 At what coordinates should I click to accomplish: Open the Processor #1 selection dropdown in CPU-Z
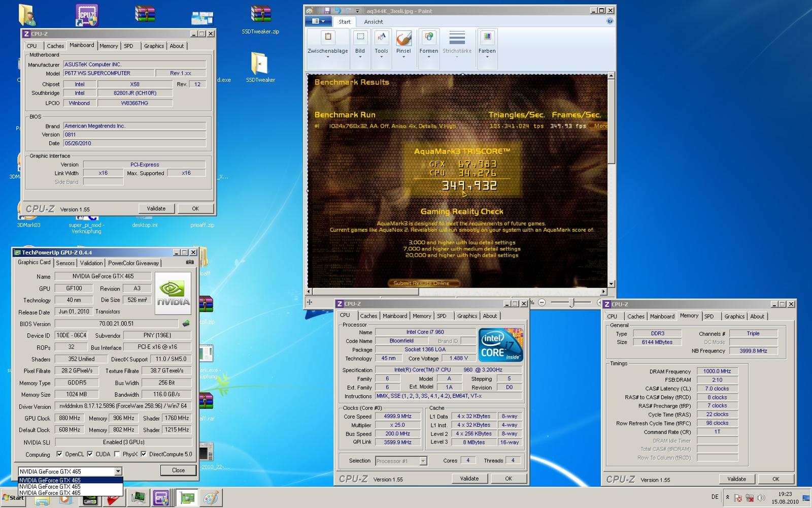tap(423, 461)
